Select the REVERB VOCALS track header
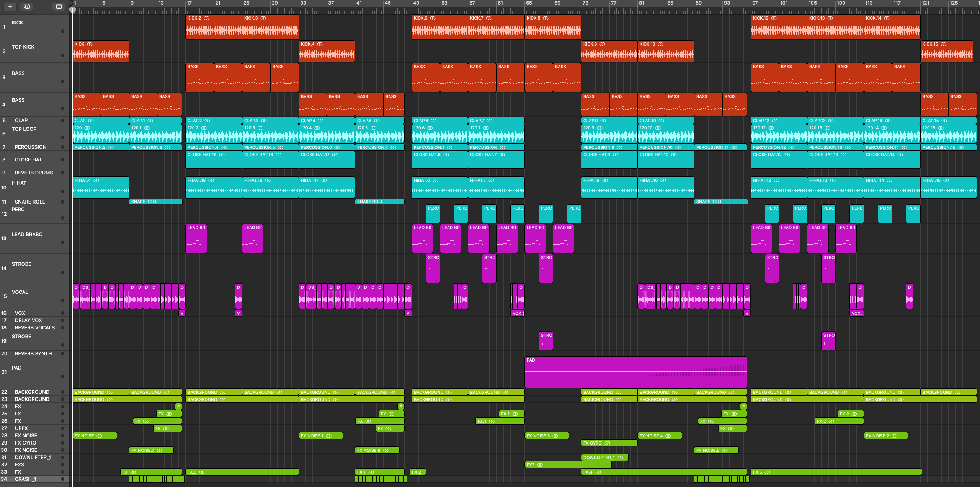The image size is (980, 487). 34,327
